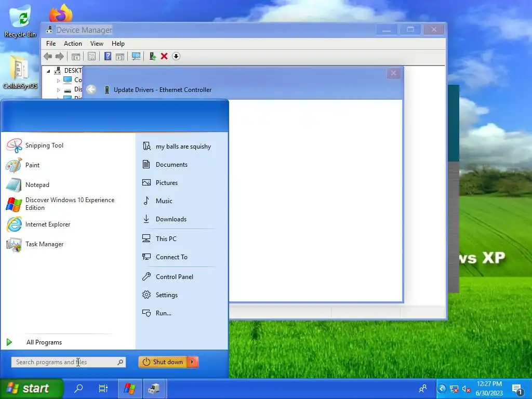Screen dimensions: 532x399
Task: Open the Music folder link
Action: [x=157, y=201]
